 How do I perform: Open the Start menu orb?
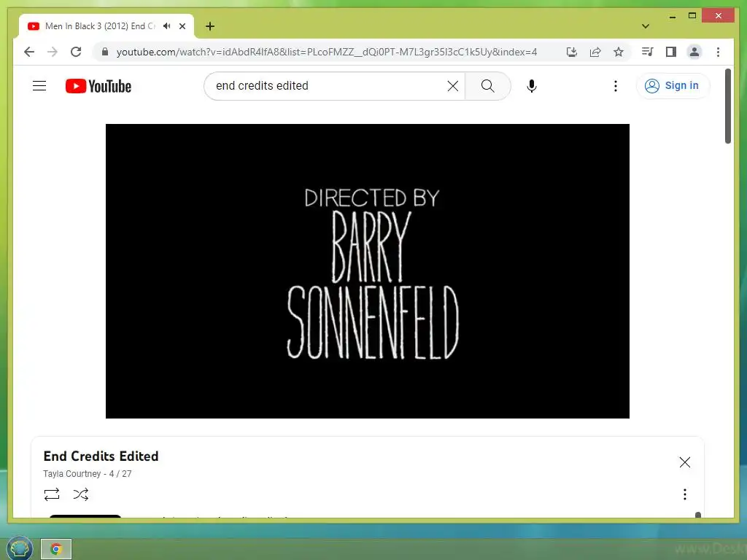(20, 548)
